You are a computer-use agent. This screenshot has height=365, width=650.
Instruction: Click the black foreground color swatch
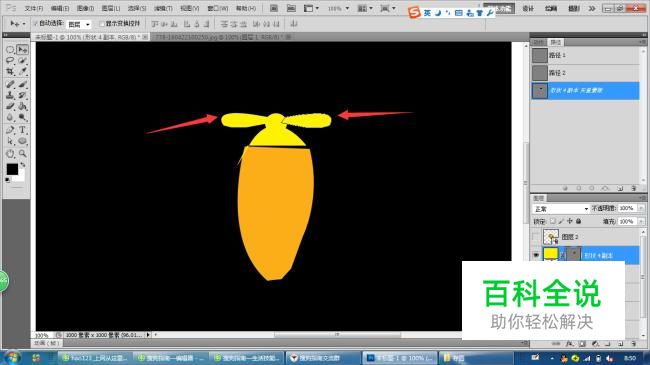coord(12,169)
